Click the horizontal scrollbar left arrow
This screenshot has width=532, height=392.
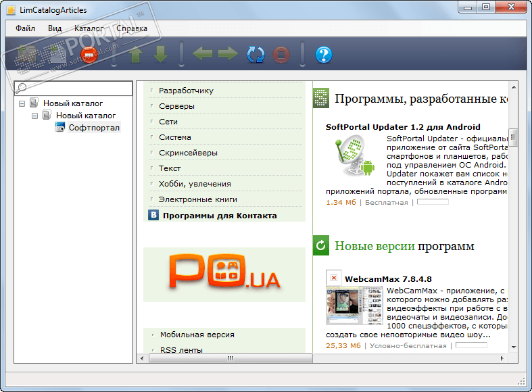[x=142, y=358]
